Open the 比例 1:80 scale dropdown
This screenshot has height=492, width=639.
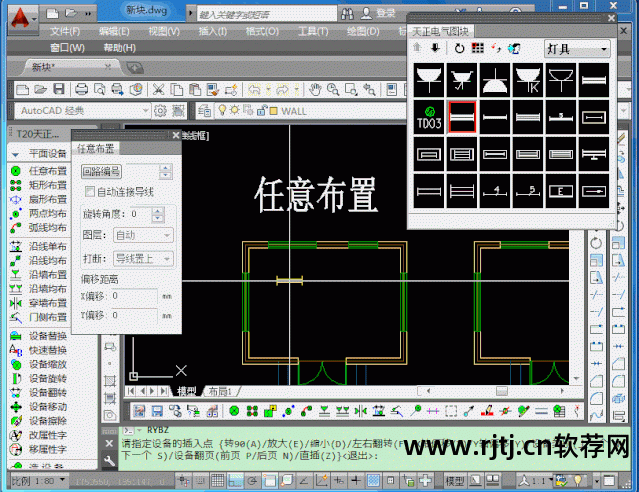(x=38, y=481)
